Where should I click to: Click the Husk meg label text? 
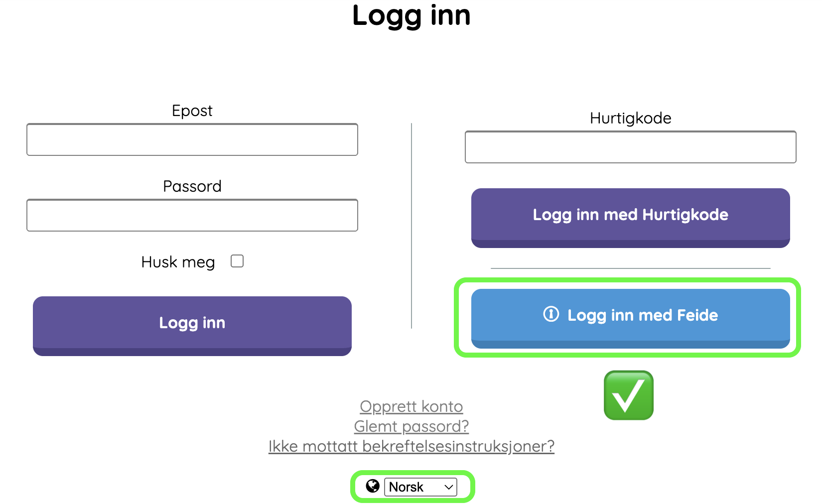click(x=178, y=262)
